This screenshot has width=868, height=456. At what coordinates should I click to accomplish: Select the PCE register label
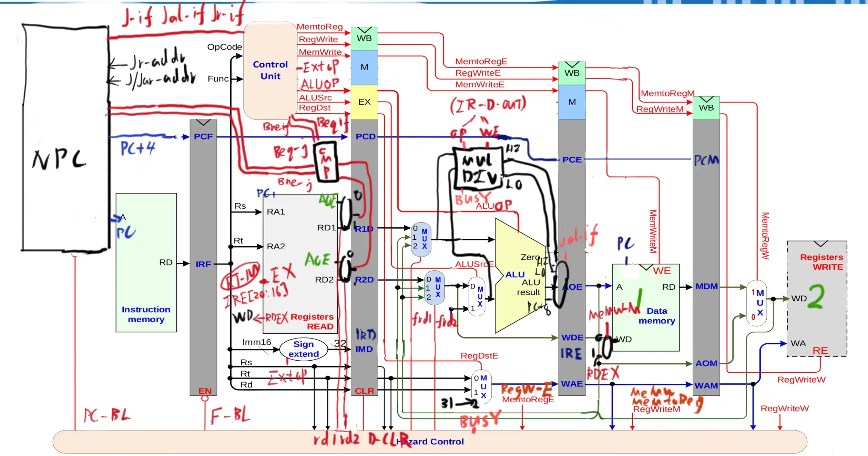tap(572, 159)
